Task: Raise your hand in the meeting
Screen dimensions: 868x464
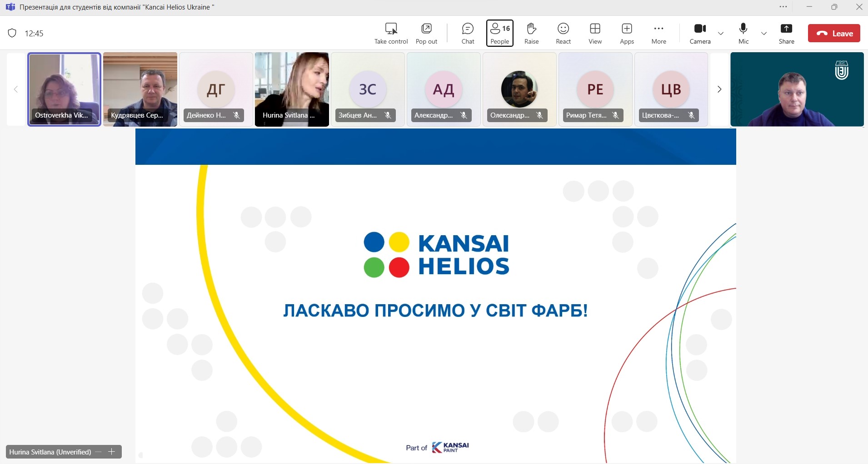Action: (531, 34)
